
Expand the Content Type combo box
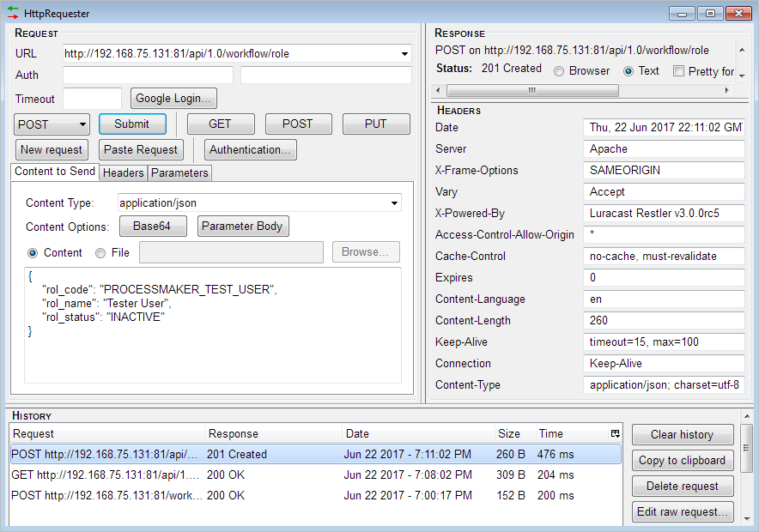tap(394, 203)
